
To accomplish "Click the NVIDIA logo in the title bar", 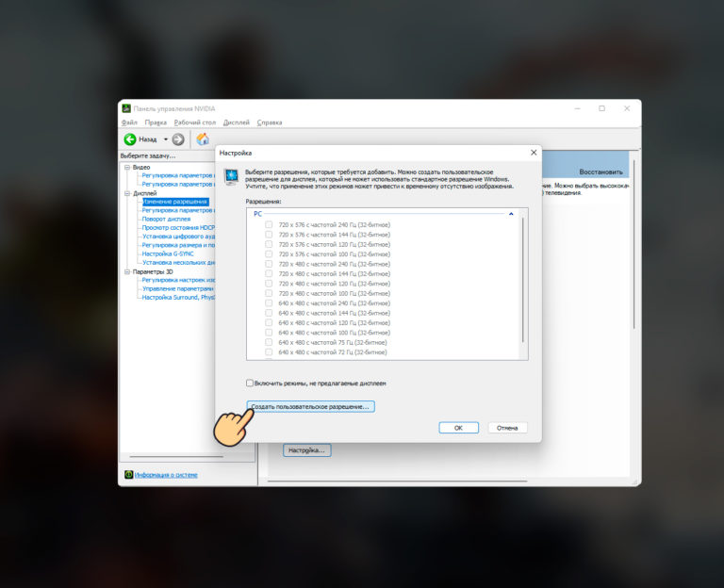I will [126, 108].
